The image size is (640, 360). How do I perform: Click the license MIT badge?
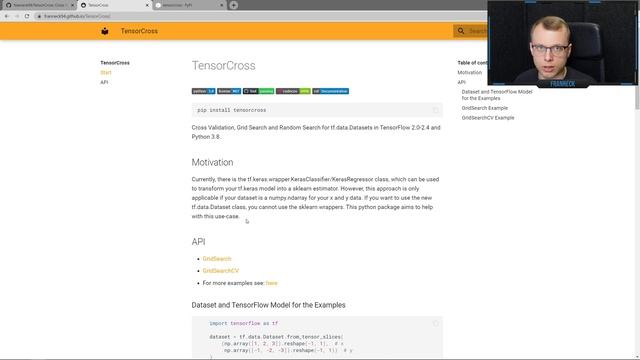point(229,91)
